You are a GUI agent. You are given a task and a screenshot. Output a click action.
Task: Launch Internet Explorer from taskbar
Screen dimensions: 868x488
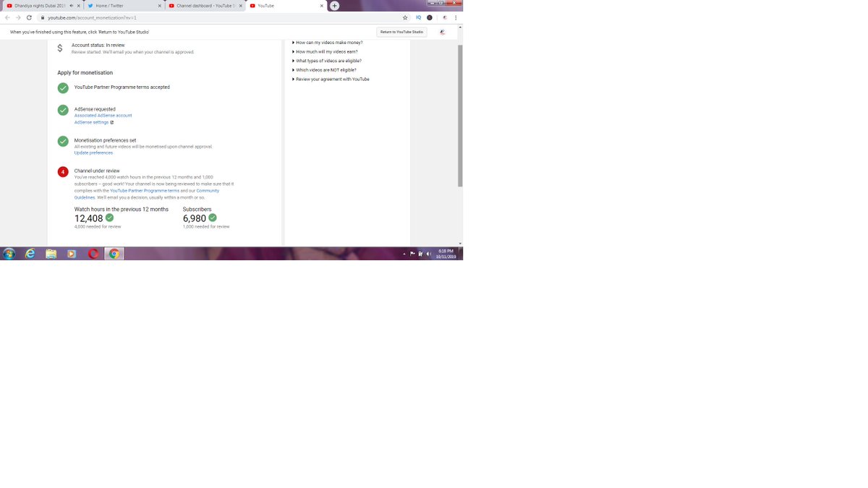(30, 254)
